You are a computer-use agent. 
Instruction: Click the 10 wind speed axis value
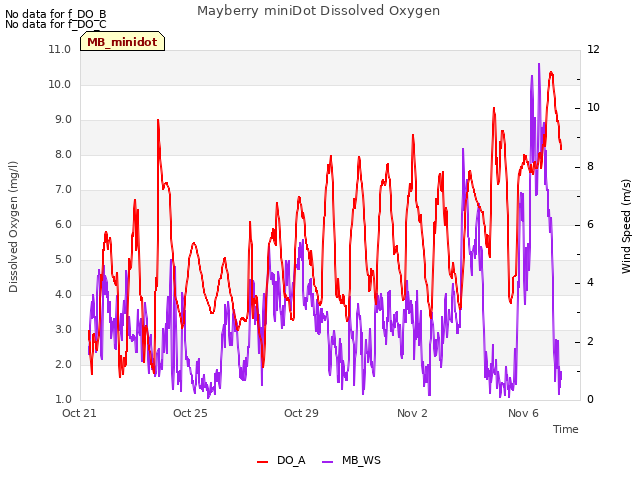(x=593, y=108)
